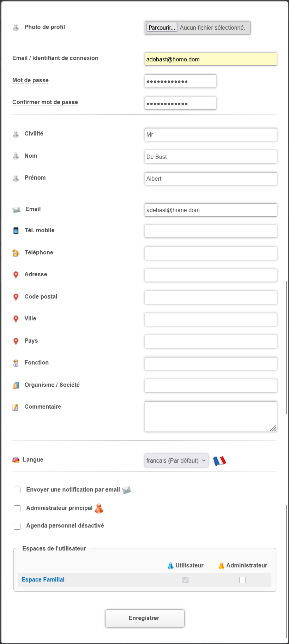Open the Langue dropdown
The image size is (289, 644).
[176, 461]
